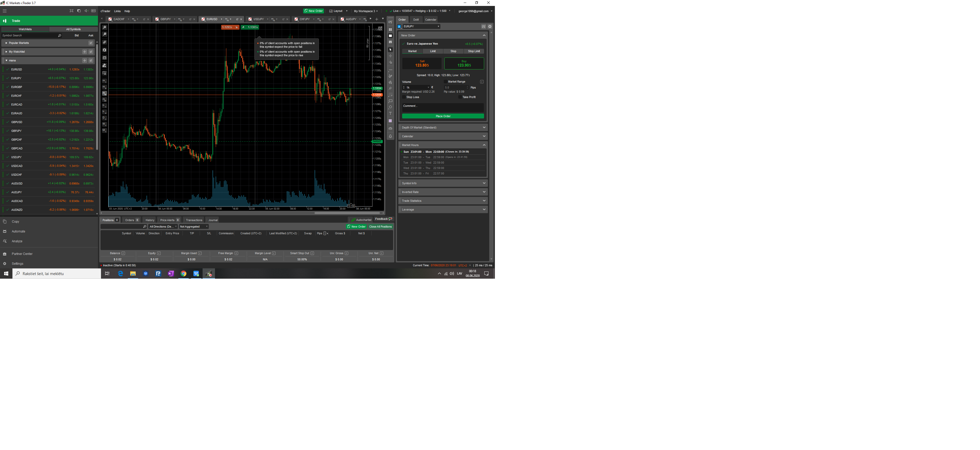Take a chart snapshot with camera icon

390,129
